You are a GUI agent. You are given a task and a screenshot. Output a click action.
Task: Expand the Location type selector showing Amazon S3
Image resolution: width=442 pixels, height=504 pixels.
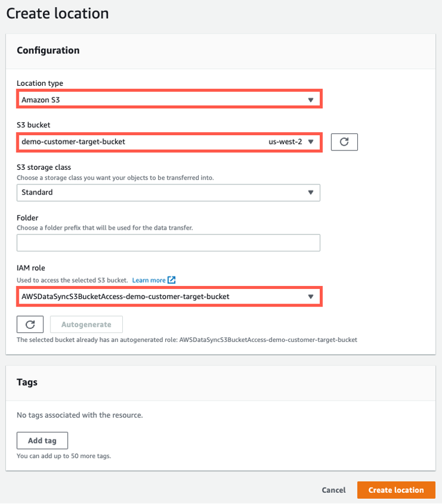169,99
